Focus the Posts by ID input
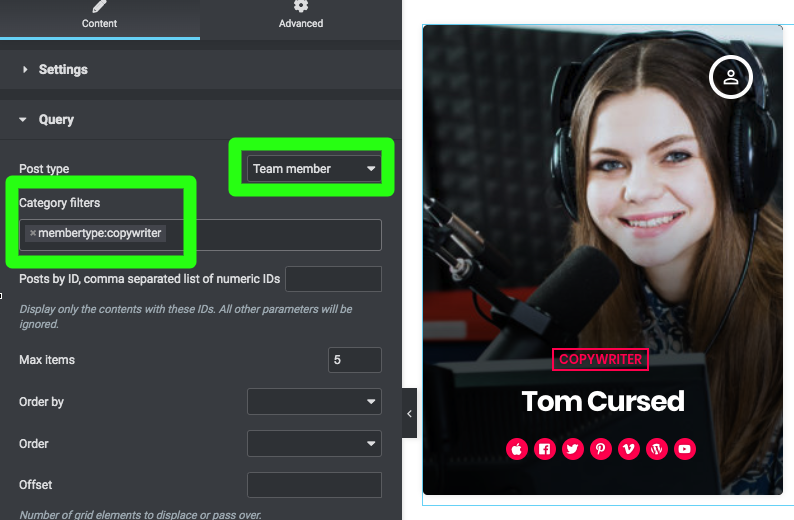 [x=333, y=279]
